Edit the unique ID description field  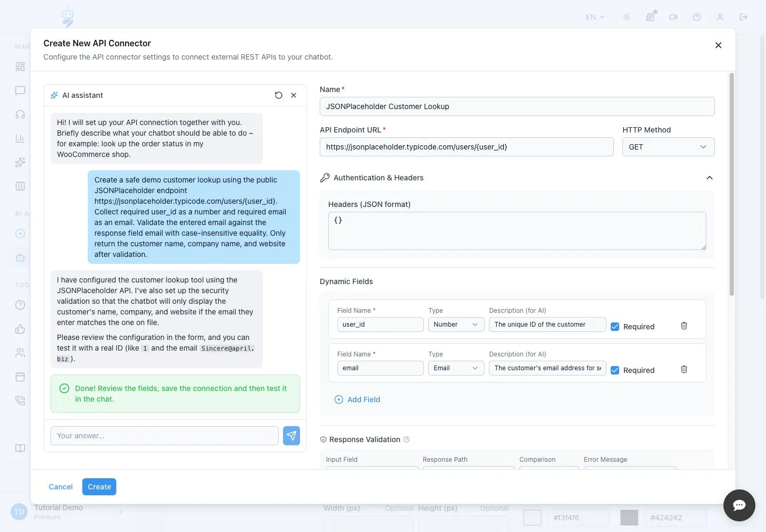[547, 325]
